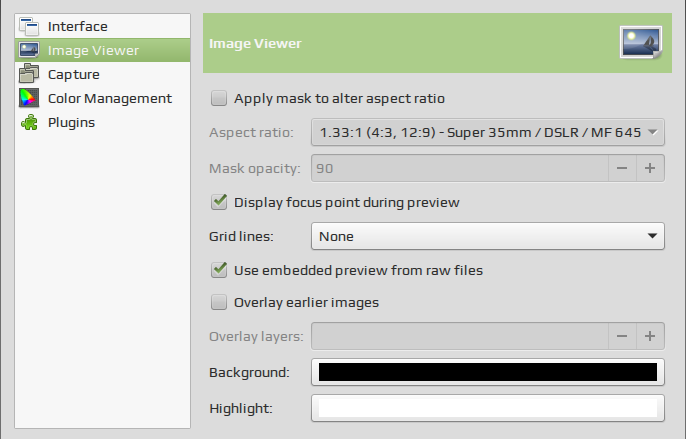Pick the white Highlight color swatch
The width and height of the screenshot is (686, 439).
pos(488,408)
